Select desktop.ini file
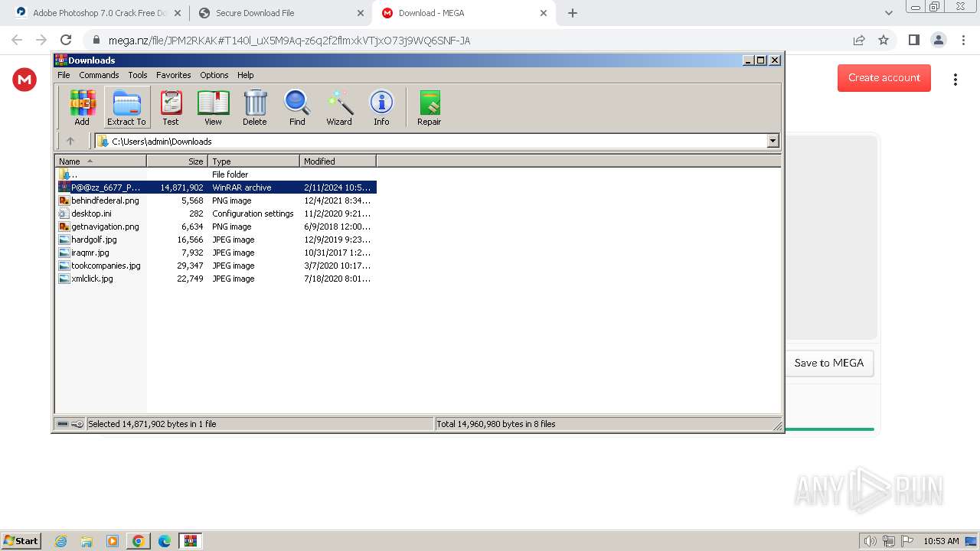 click(x=216, y=214)
